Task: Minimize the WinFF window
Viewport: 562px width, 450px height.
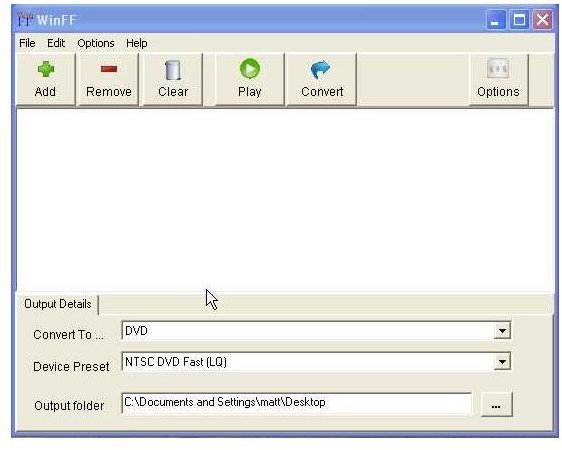Action: [x=496, y=20]
